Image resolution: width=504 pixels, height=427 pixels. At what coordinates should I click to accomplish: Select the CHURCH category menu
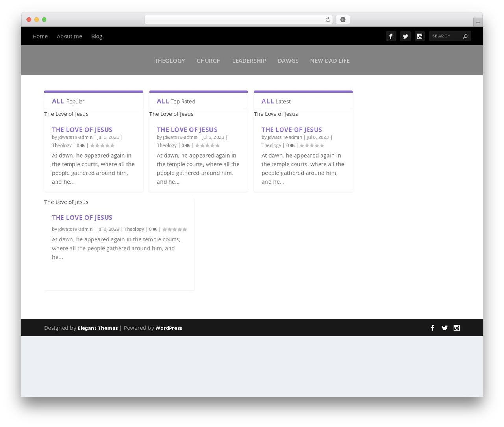tap(209, 61)
